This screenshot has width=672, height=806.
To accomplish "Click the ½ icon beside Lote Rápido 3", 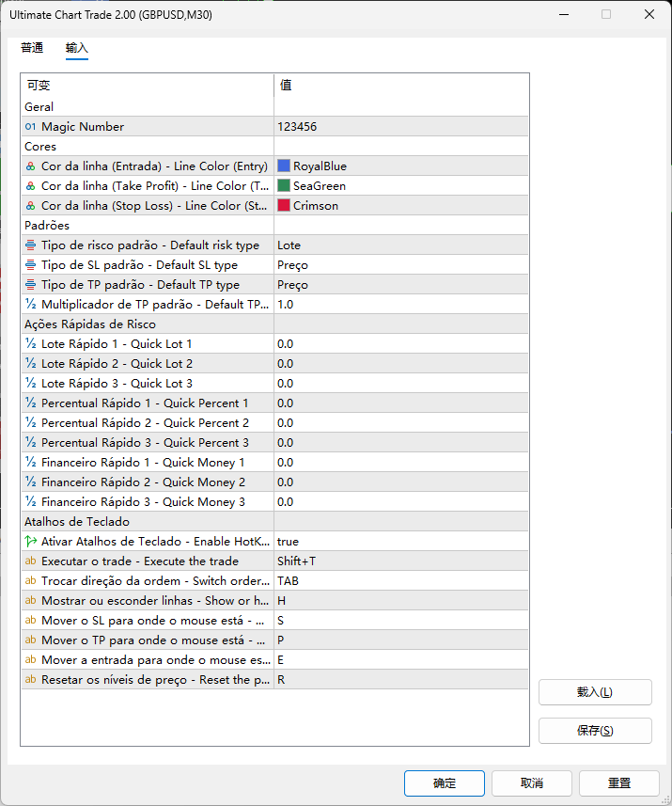I will (30, 384).
